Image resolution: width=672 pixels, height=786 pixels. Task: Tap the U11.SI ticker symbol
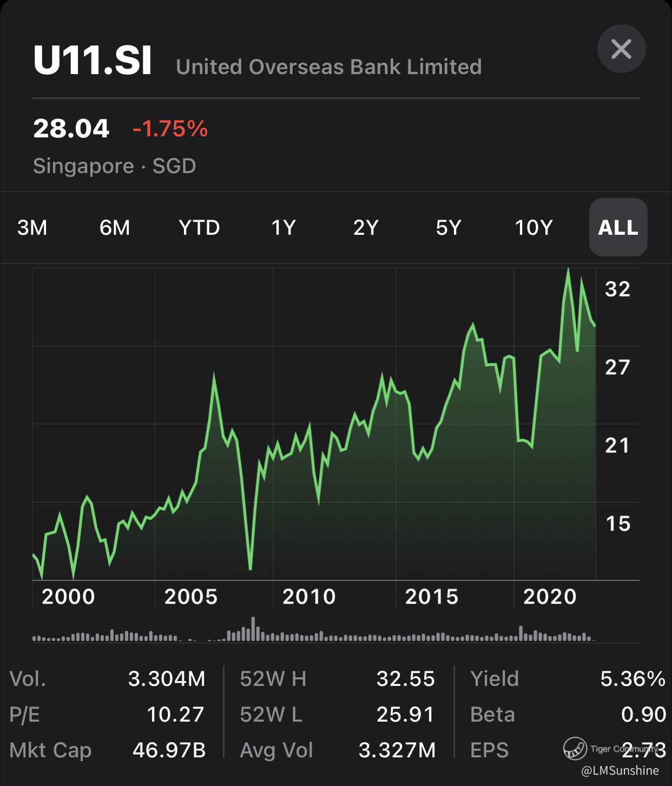(93, 61)
